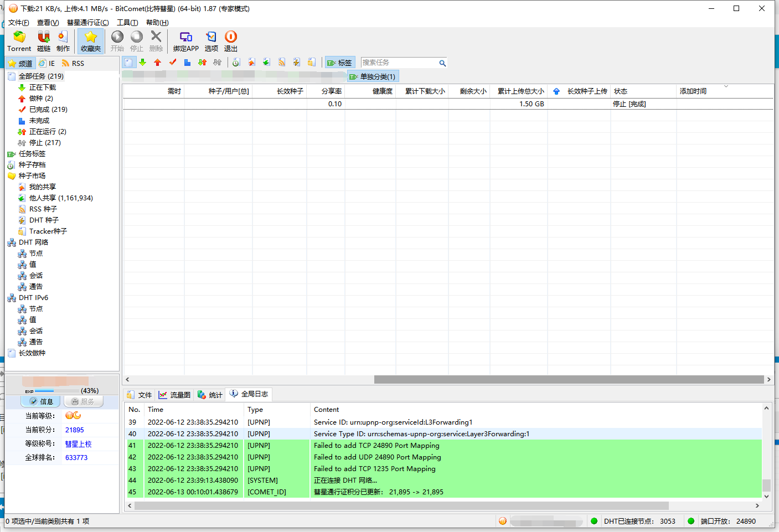Open the 工具(T) menu

click(x=127, y=23)
